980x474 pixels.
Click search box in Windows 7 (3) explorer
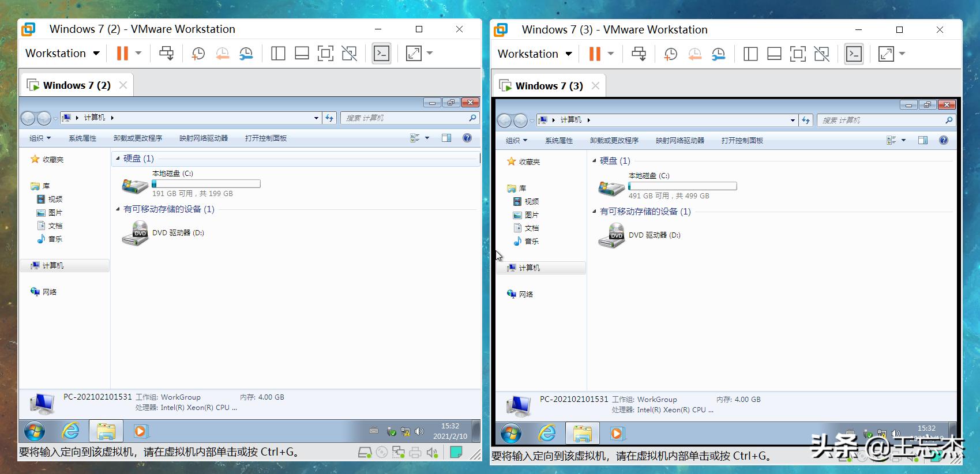(886, 120)
